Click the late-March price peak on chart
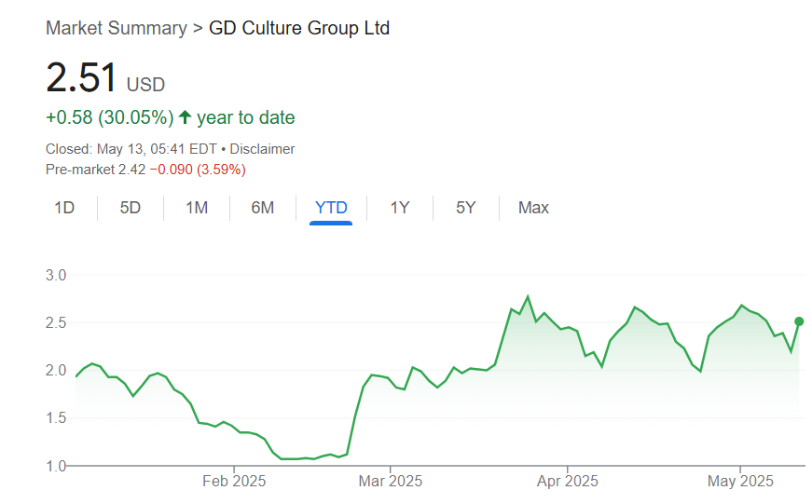The width and height of the screenshot is (812, 504). (528, 296)
